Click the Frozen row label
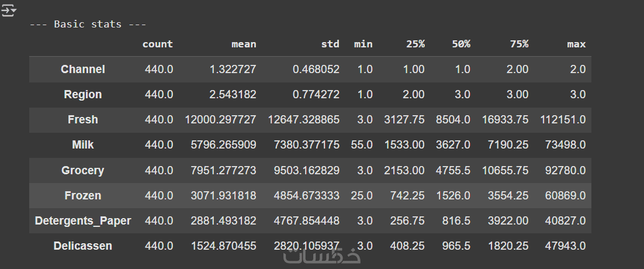The height and width of the screenshot is (269, 644). coord(83,195)
